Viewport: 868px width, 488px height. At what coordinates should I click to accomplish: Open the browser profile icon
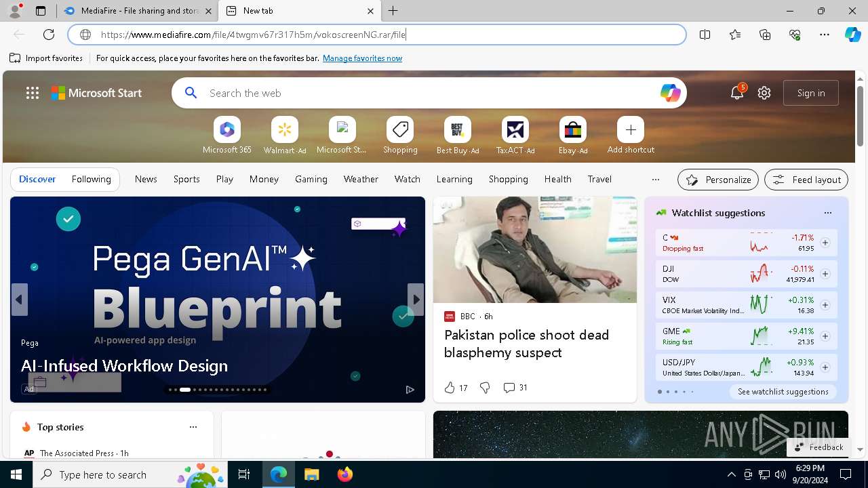tap(15, 11)
